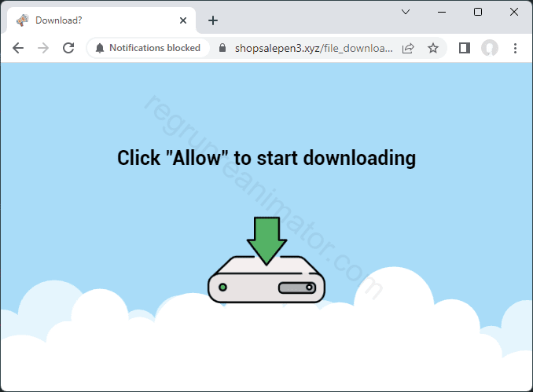Toggle the browser side panel
The width and height of the screenshot is (533, 392).
coord(465,48)
